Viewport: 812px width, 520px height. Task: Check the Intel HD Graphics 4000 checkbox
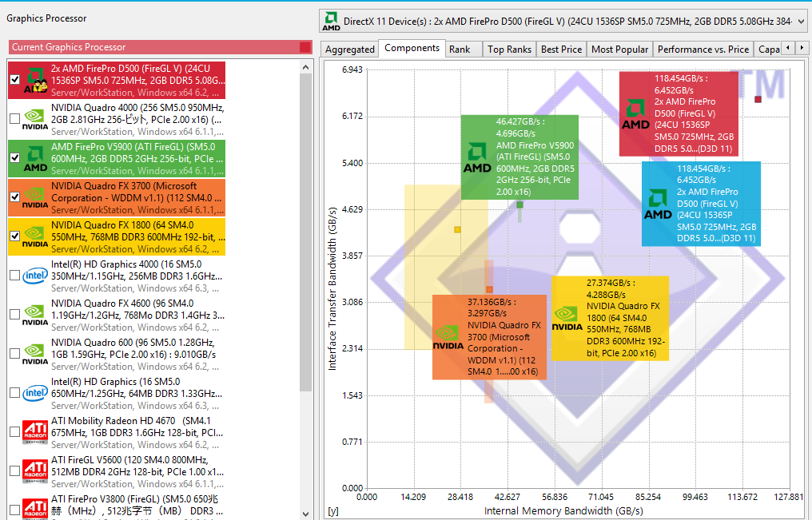coord(15,276)
